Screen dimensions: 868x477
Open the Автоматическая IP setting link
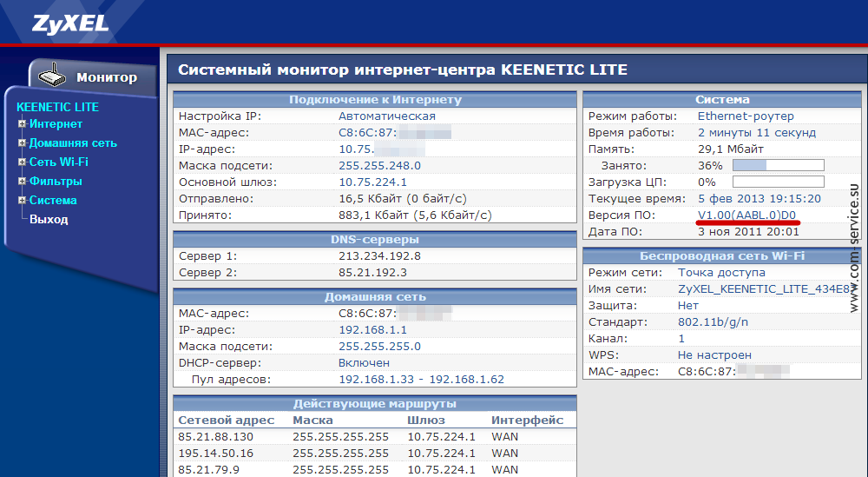[386, 116]
